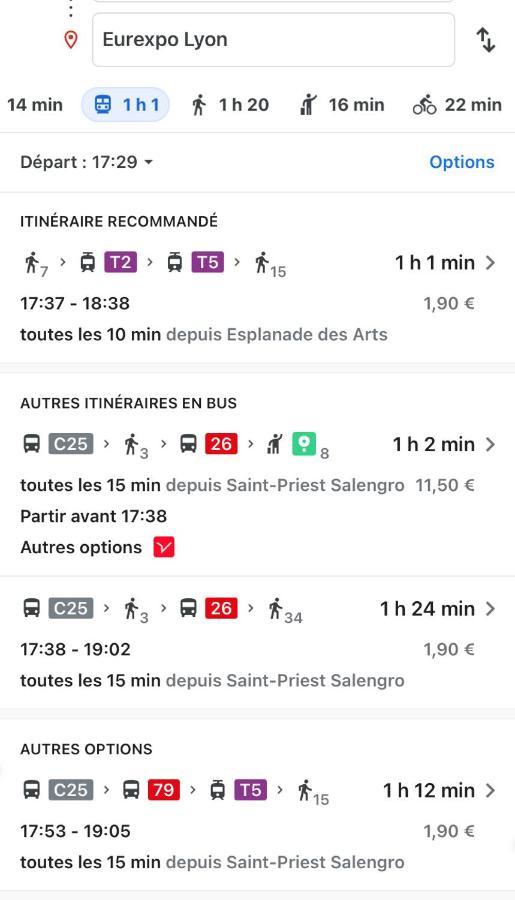Tap the T5 tram badge in recommended itinerary
Viewport: 515px width, 900px height.
(208, 262)
